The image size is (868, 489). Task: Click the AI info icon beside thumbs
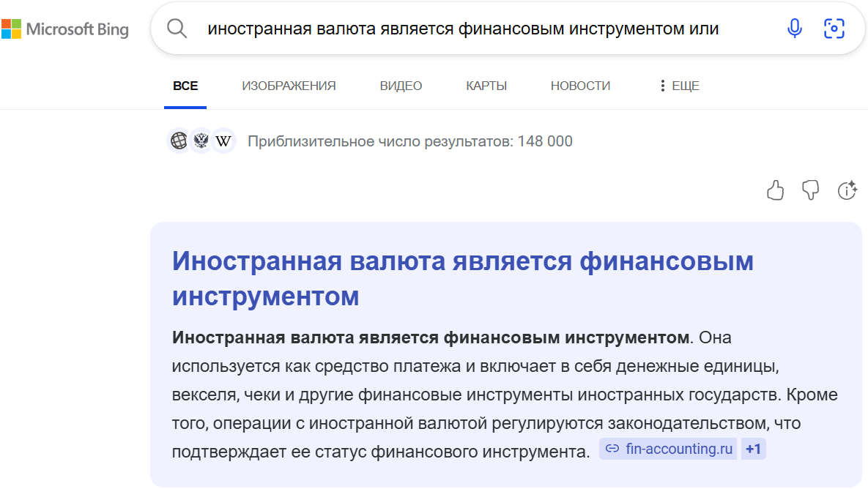[847, 191]
